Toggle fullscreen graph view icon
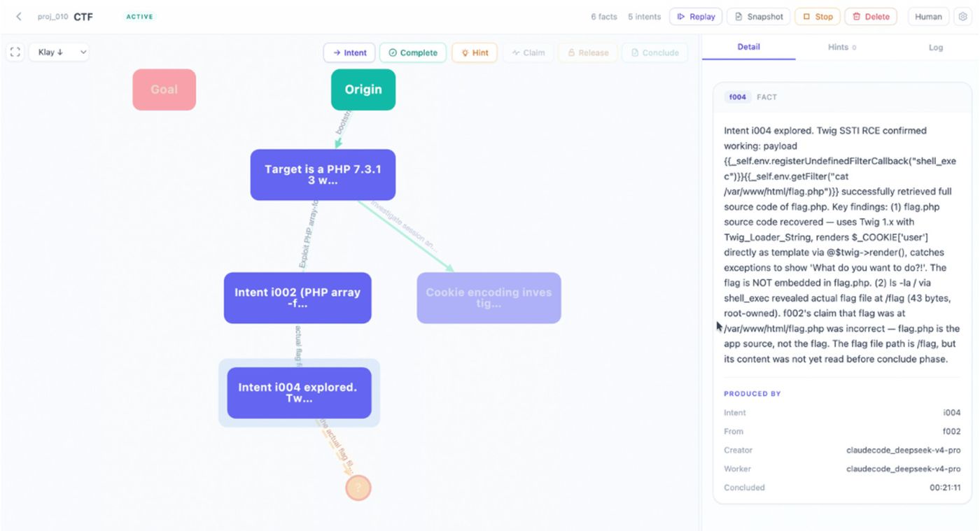Viewport: 980px width, 531px height. coord(15,52)
